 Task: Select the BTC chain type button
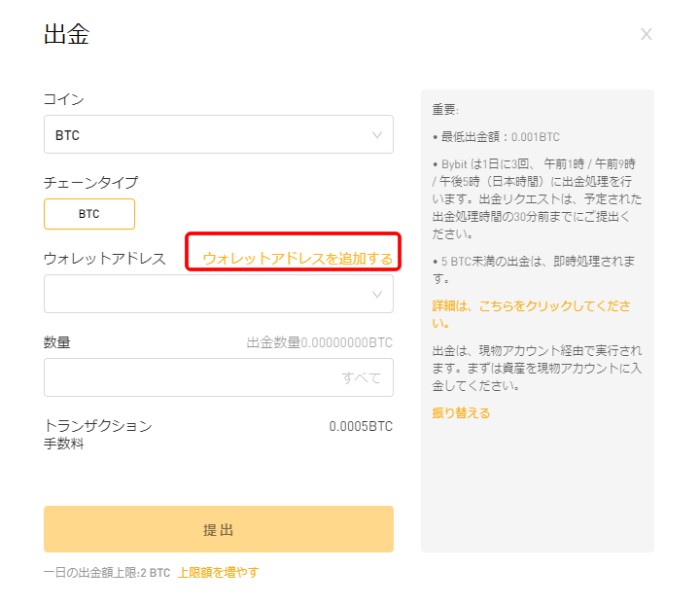click(89, 214)
